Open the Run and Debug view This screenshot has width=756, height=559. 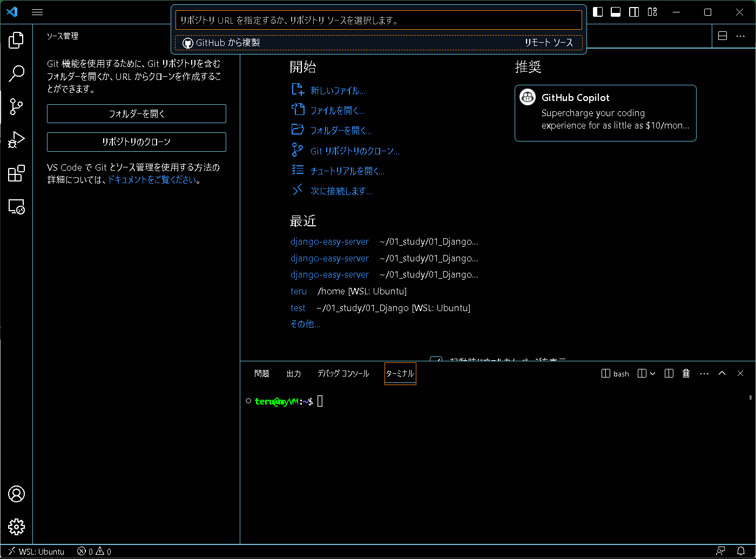click(16, 140)
